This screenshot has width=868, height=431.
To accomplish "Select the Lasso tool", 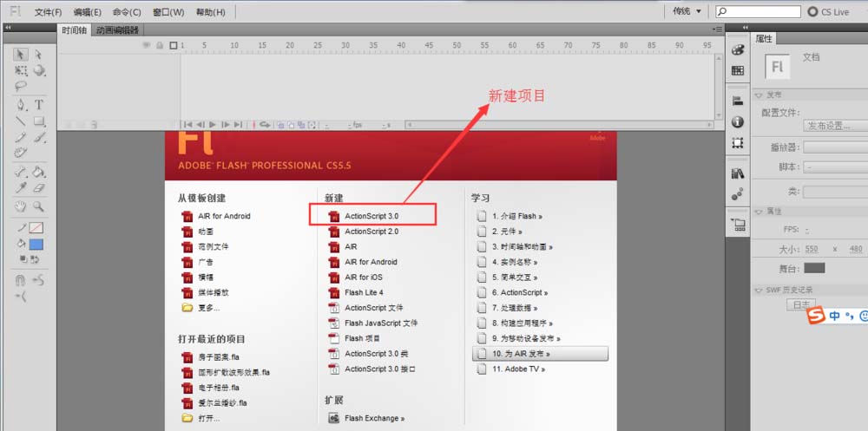I will pos(21,86).
